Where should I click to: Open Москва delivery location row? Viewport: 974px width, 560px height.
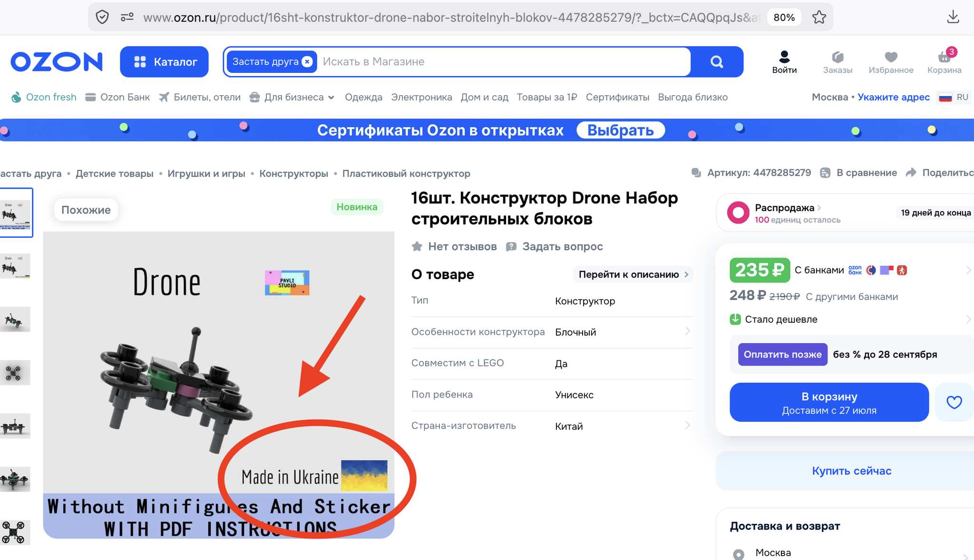click(x=851, y=553)
